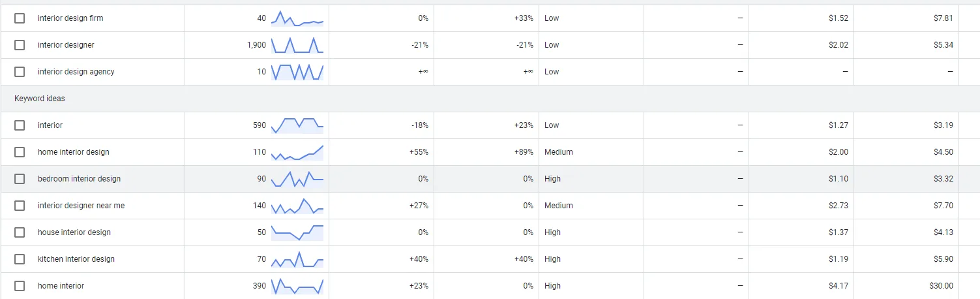Select the home interior keyword checkbox
This screenshot has width=980, height=299.
(20, 286)
